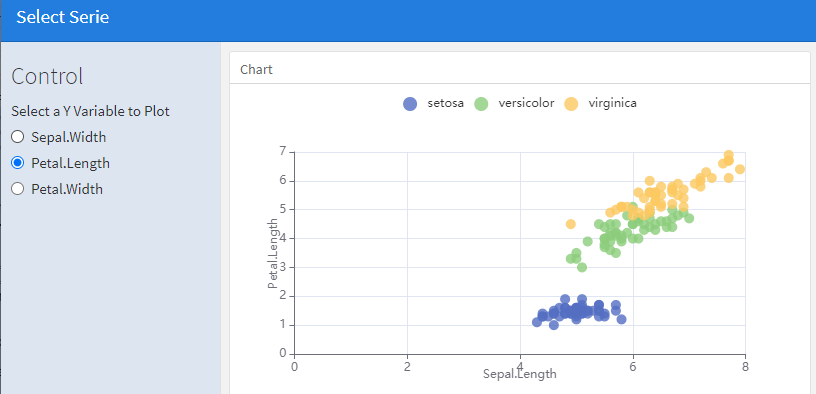Screen dimensions: 816x394
Task: Toggle the setosa legend circle
Action: (410, 104)
